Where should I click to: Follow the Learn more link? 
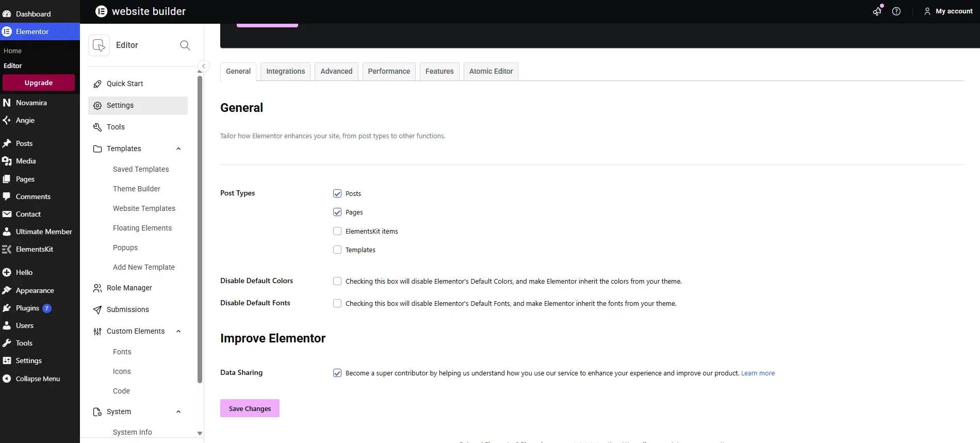click(x=758, y=373)
